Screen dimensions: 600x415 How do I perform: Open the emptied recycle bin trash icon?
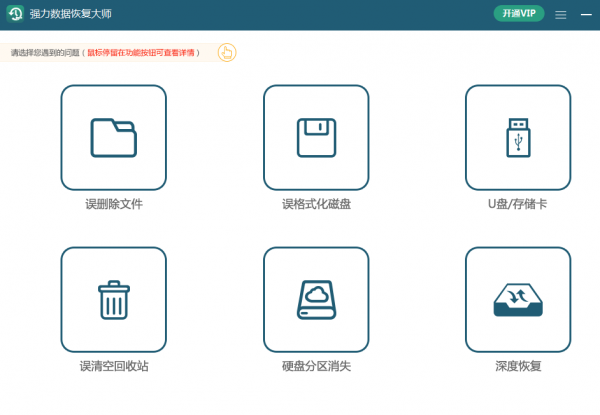[114, 299]
